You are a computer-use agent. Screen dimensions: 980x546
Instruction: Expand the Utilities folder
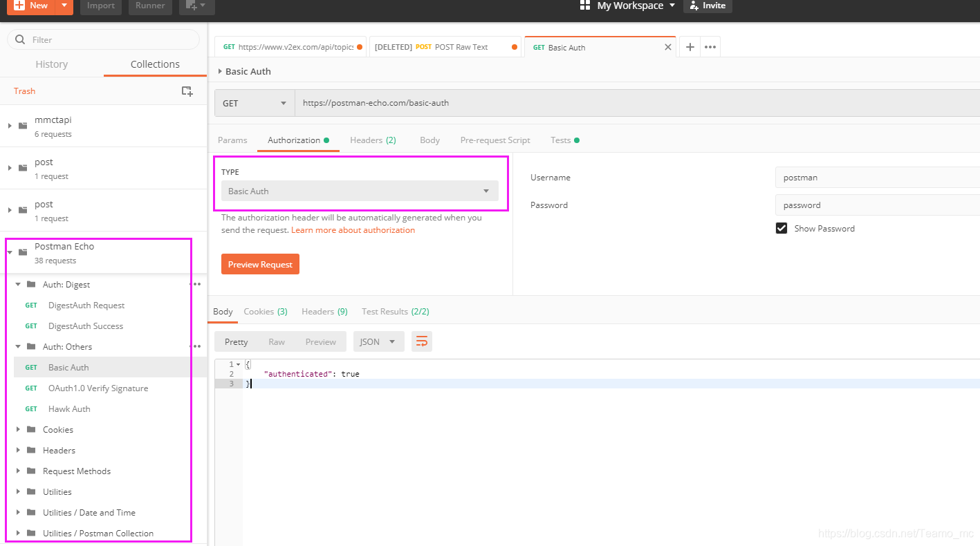[18, 491]
